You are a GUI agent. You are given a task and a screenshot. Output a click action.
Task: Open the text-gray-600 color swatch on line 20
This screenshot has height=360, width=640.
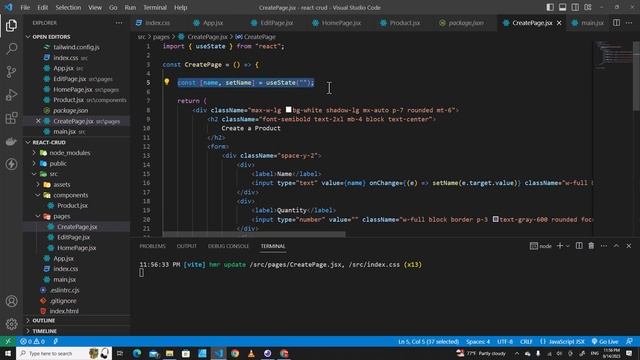pos(496,219)
